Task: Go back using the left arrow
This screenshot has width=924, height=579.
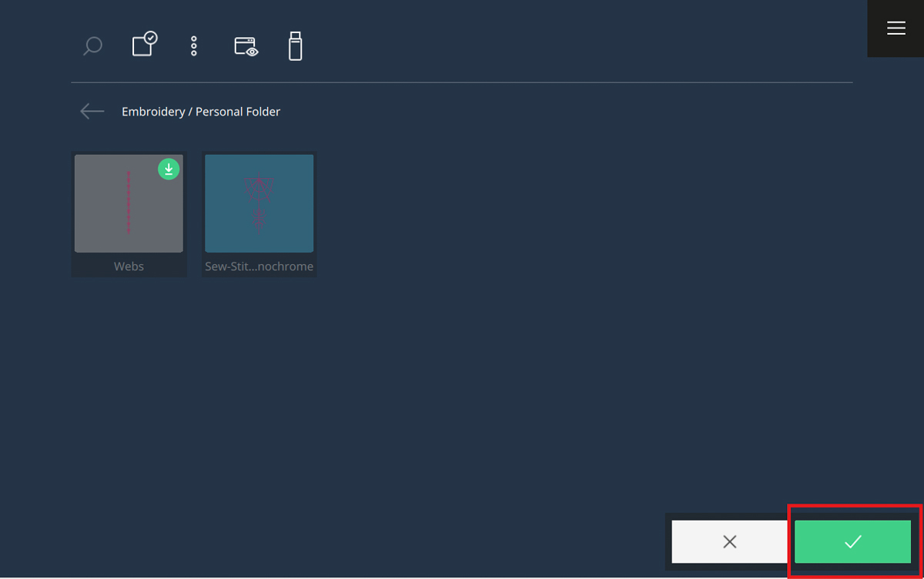Action: tap(92, 112)
